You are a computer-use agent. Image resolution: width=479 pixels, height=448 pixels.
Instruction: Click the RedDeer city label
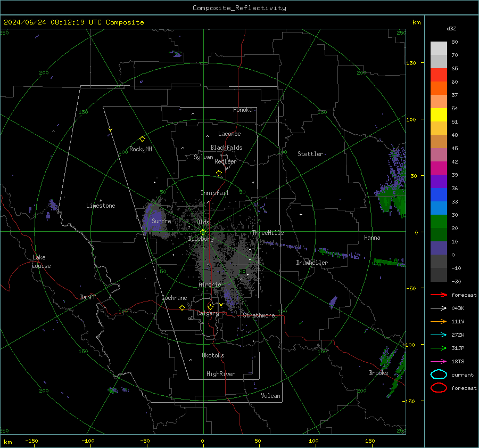click(x=226, y=161)
